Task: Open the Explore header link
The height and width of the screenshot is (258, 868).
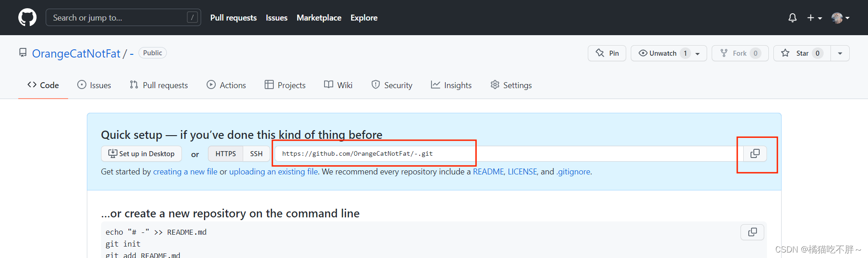Action: coord(364,17)
